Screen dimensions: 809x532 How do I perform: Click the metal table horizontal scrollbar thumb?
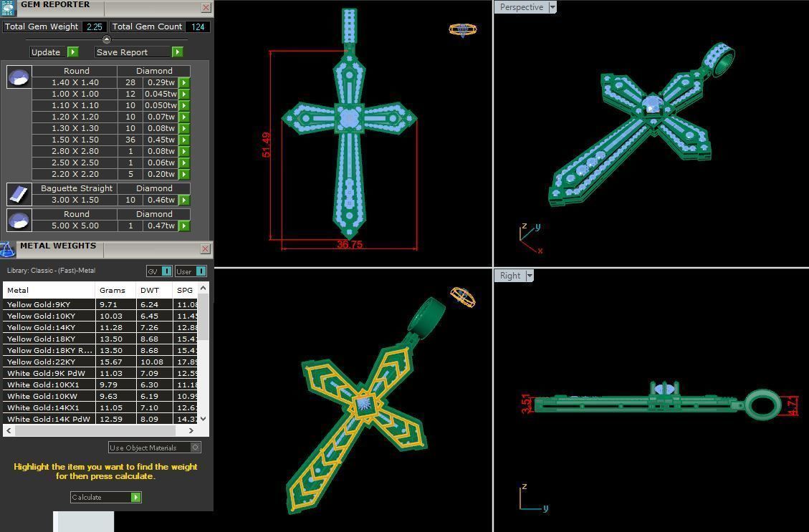(x=95, y=430)
